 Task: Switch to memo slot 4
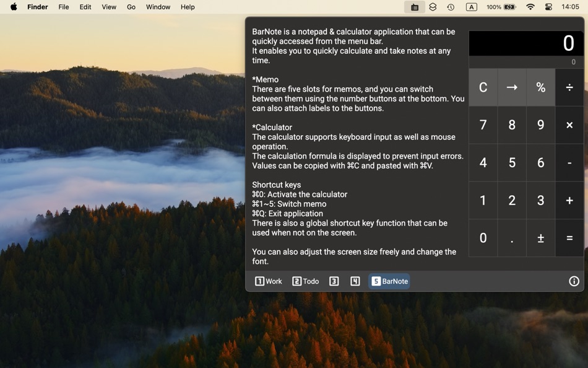[x=355, y=281]
